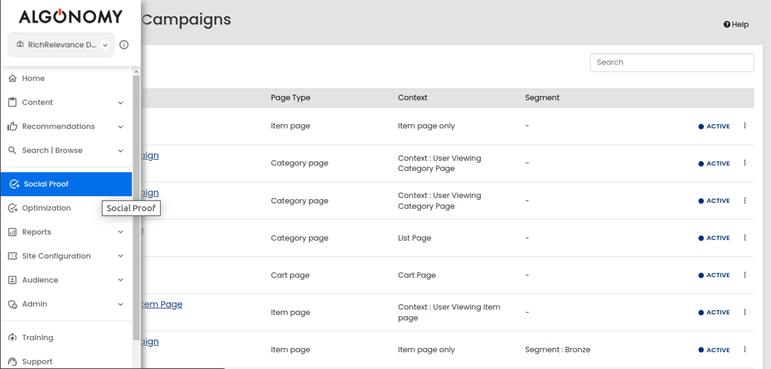Click the Help question mark icon
The height and width of the screenshot is (369, 771).
(x=726, y=25)
